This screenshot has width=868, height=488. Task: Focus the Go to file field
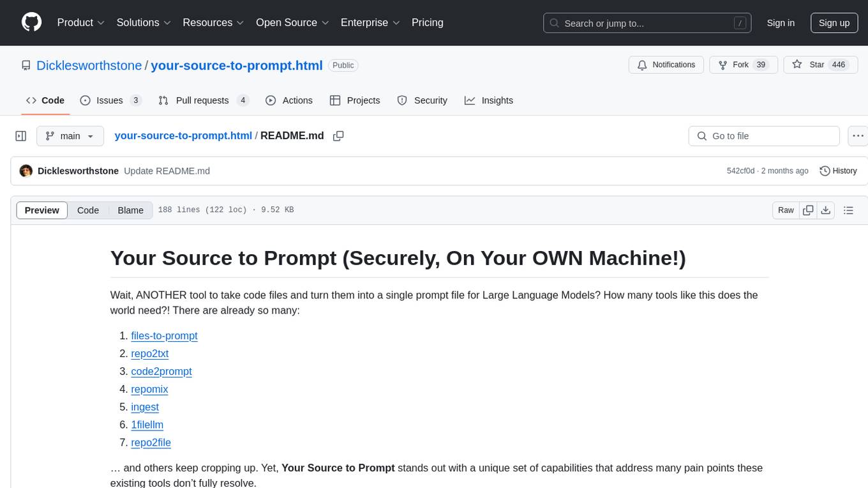(x=764, y=136)
